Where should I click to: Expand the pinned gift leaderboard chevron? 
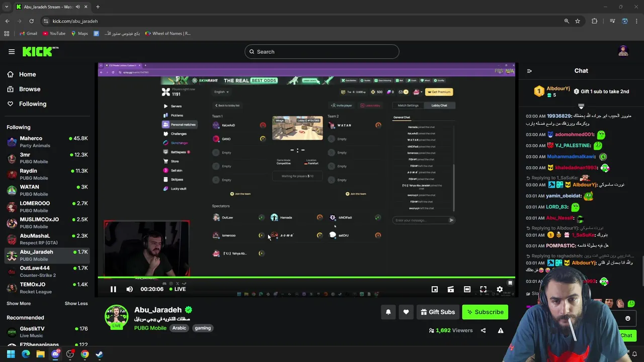(581, 107)
